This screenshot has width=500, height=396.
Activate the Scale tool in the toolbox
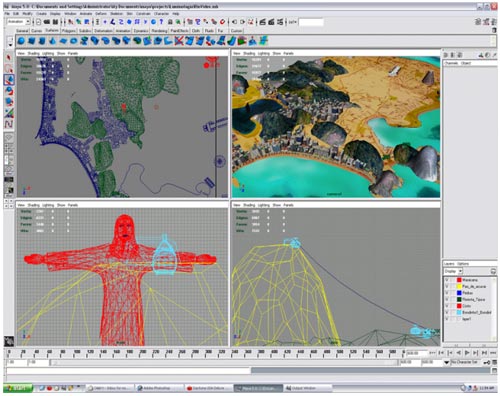click(9, 102)
